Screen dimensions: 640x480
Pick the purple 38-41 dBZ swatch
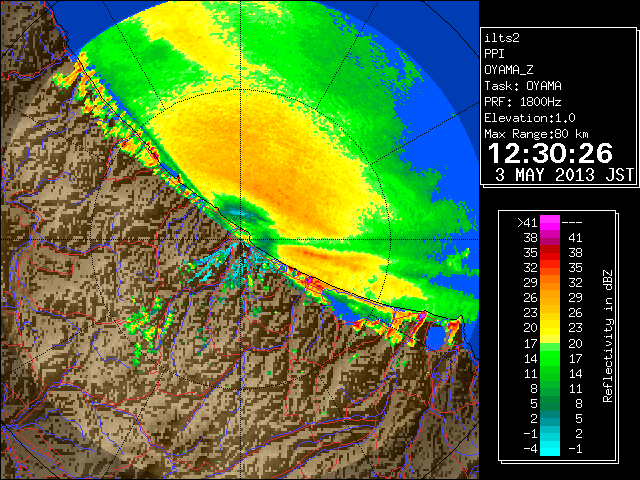click(x=550, y=238)
